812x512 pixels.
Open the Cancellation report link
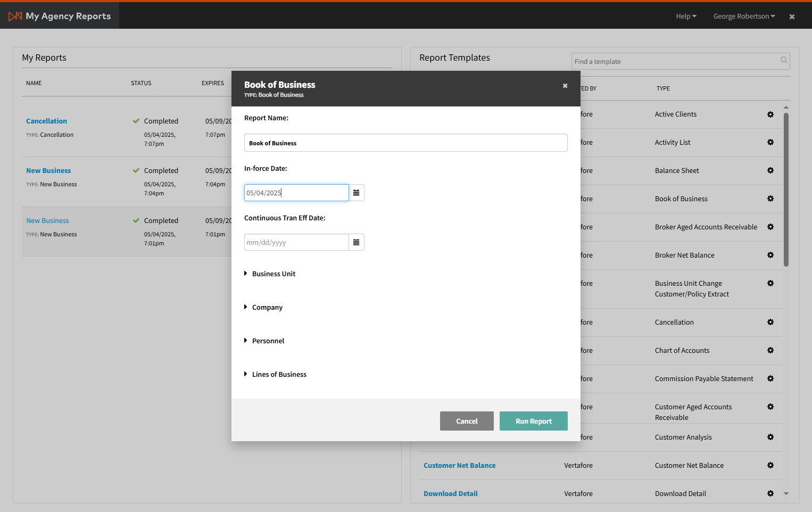coord(47,121)
